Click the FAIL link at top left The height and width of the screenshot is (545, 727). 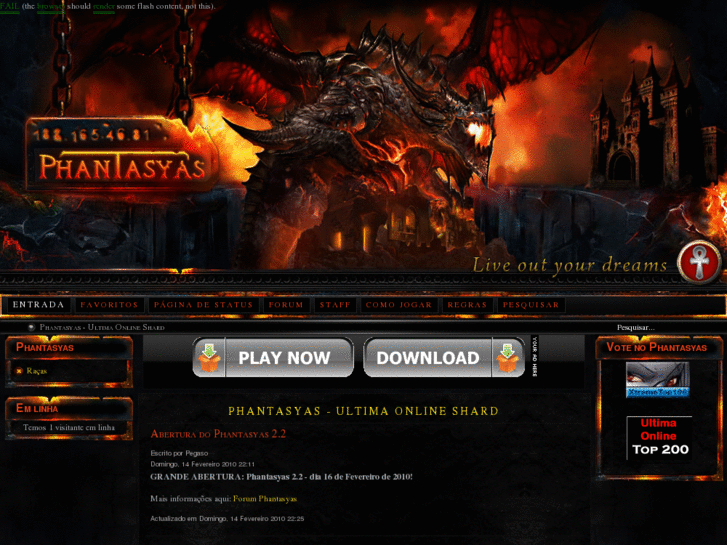[x=10, y=6]
